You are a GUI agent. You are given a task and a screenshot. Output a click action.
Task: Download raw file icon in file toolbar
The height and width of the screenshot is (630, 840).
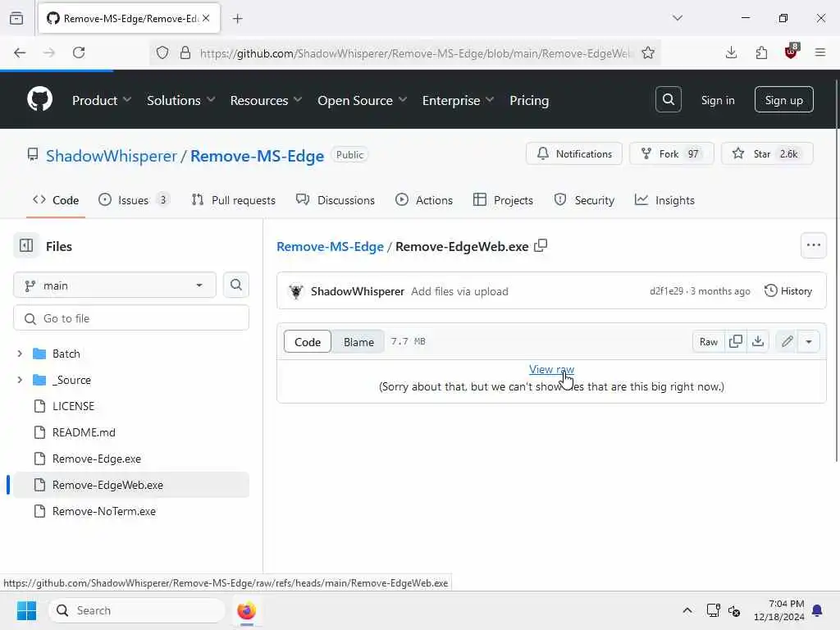coord(757,341)
